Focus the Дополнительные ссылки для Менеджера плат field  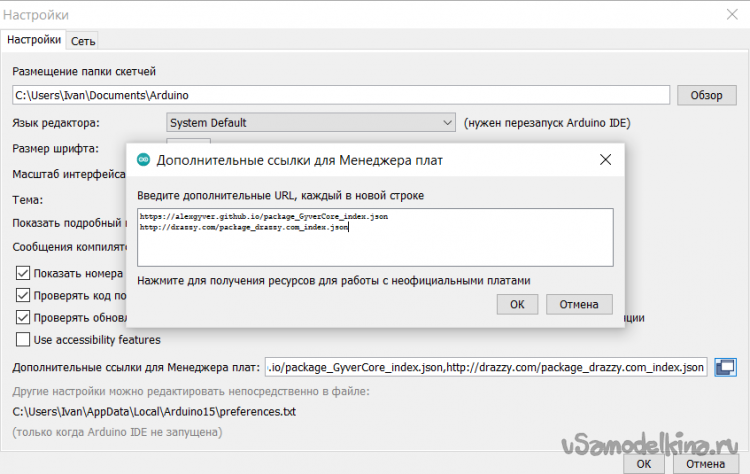[486, 368]
